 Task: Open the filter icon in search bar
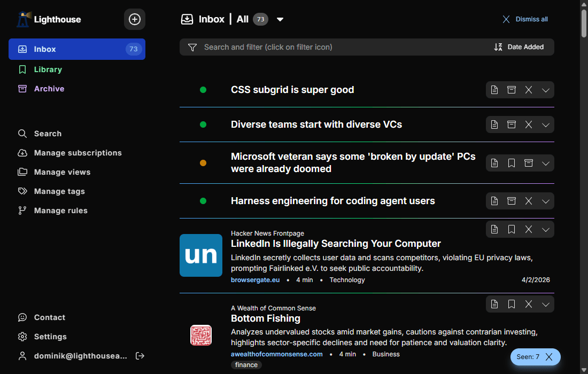coord(192,47)
